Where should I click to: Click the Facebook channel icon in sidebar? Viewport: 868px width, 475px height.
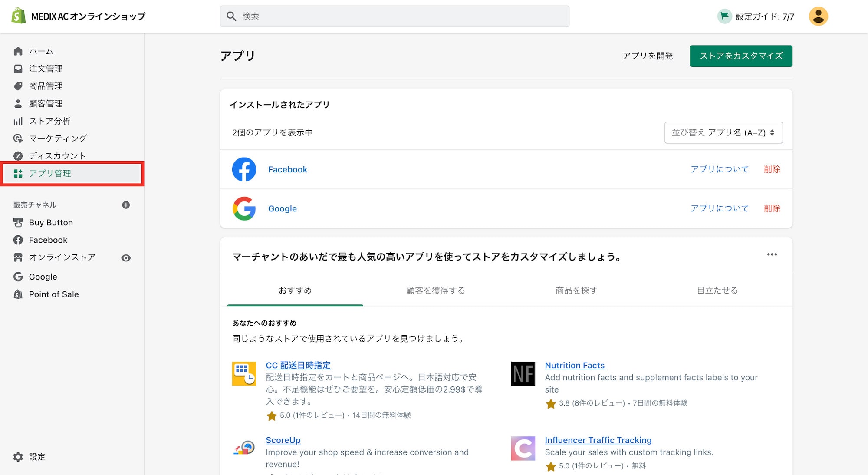pos(18,240)
